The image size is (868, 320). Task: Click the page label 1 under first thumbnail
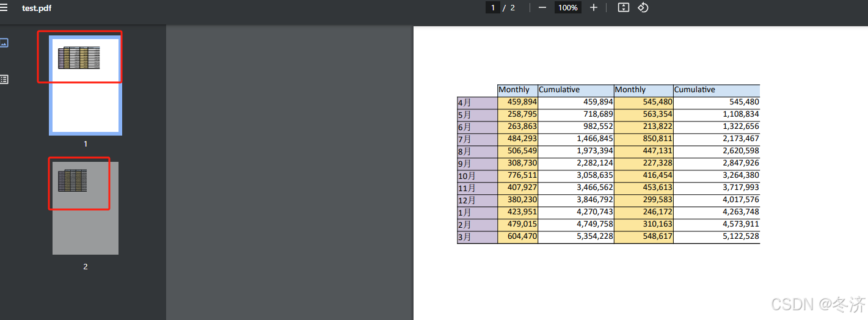pyautogui.click(x=86, y=144)
